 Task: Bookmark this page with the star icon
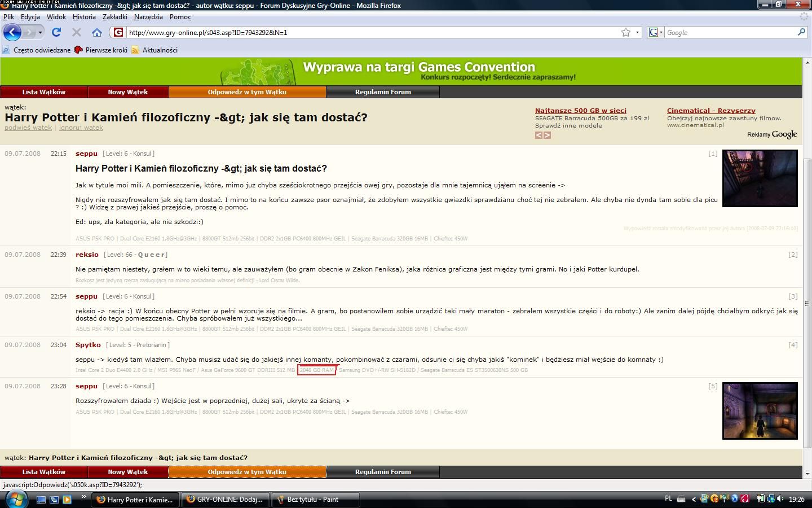(625, 32)
